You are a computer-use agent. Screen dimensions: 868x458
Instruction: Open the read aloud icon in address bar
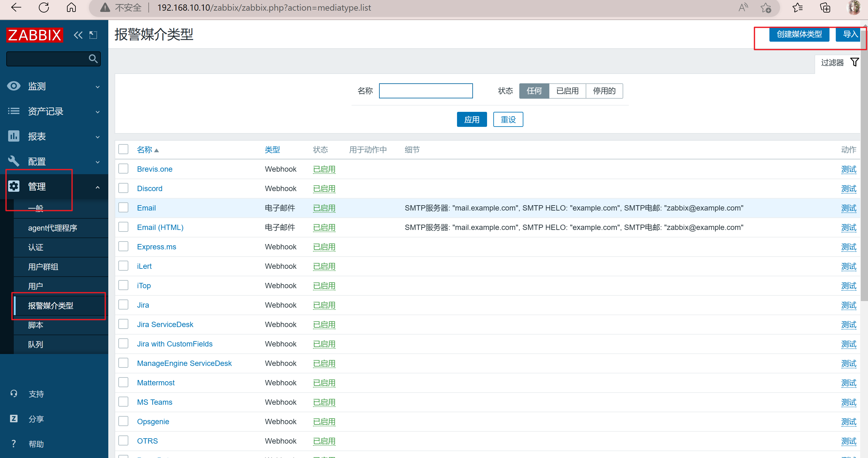743,8
